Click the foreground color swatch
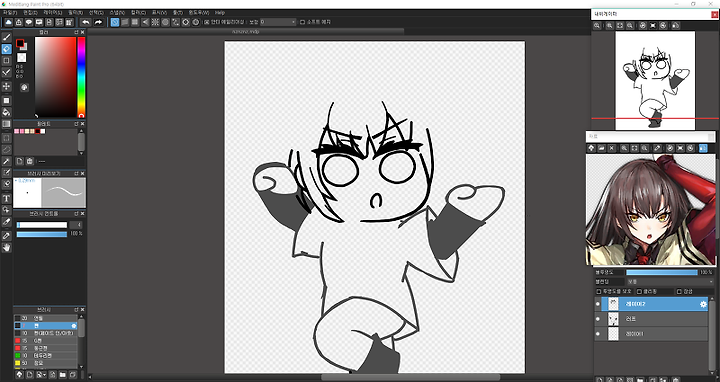The image size is (720, 382). point(20,43)
